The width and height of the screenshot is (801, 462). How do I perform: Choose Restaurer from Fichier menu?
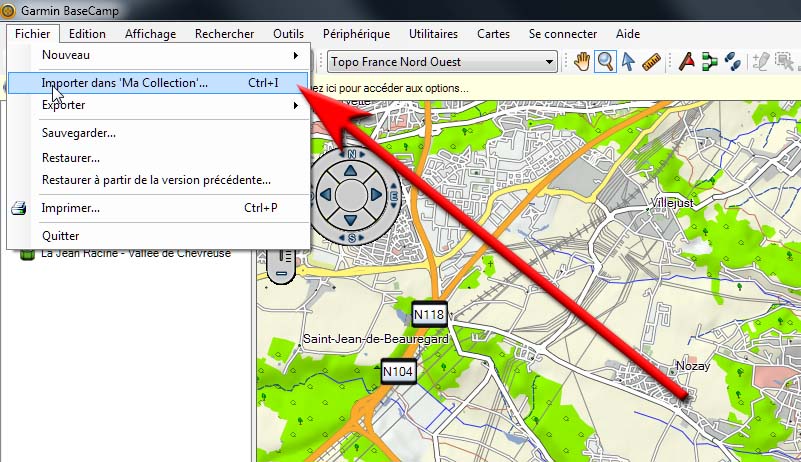click(x=158, y=158)
